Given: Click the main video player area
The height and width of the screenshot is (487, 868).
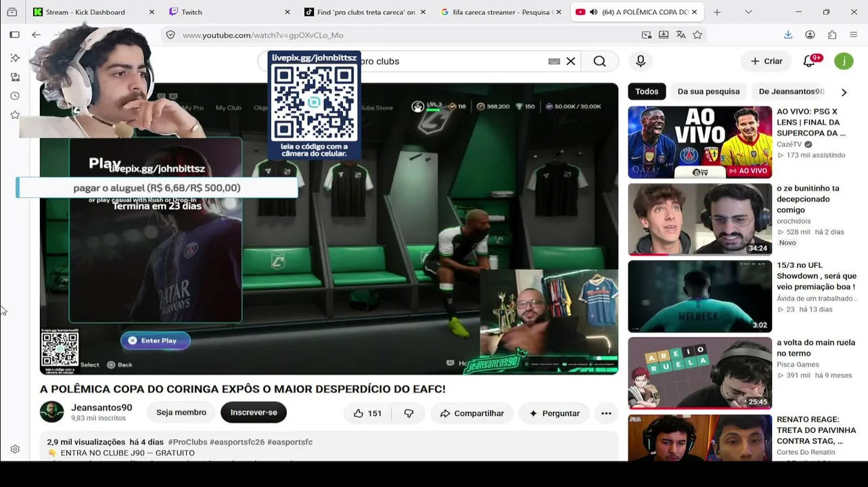Looking at the screenshot, I should (x=329, y=229).
